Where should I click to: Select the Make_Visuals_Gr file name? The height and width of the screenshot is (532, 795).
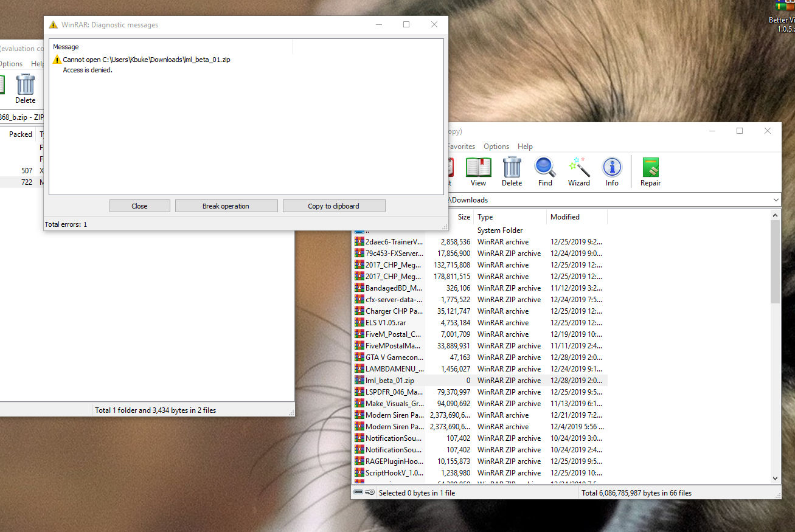pos(395,404)
